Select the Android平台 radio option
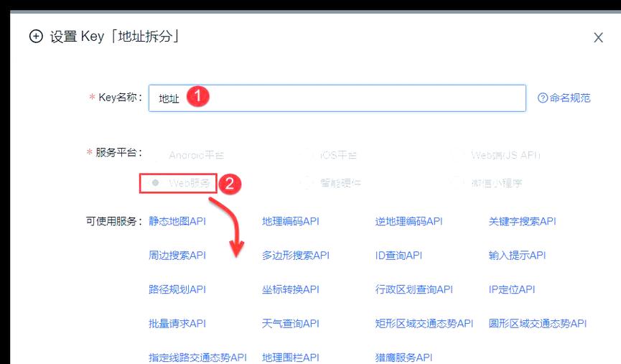 (191, 155)
